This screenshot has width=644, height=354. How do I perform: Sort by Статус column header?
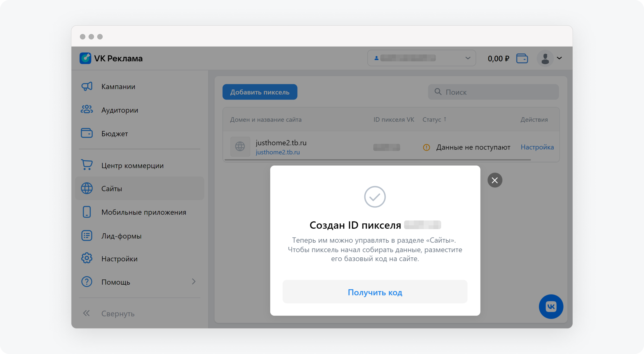pos(434,120)
